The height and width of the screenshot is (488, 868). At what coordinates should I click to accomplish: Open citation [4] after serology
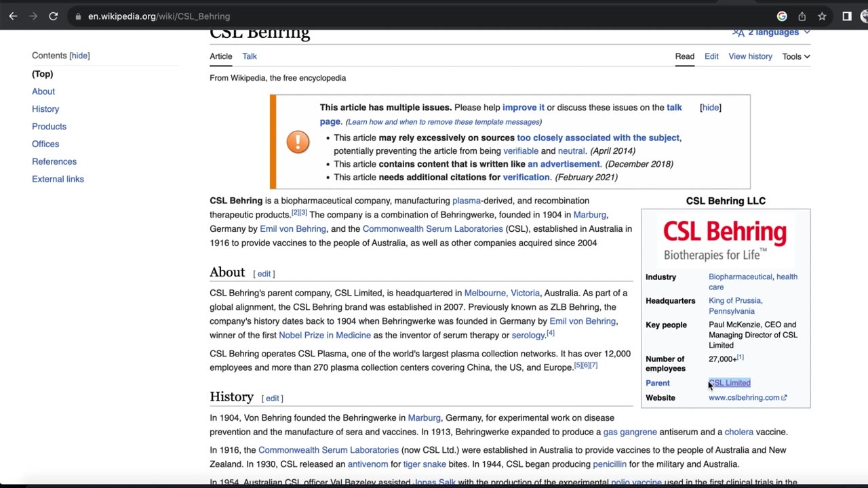click(x=551, y=333)
